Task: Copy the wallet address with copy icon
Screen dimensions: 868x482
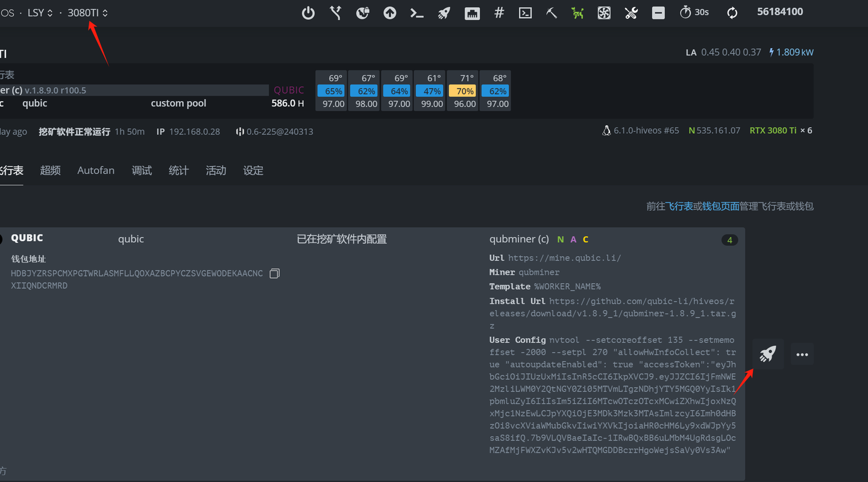Action: (275, 274)
